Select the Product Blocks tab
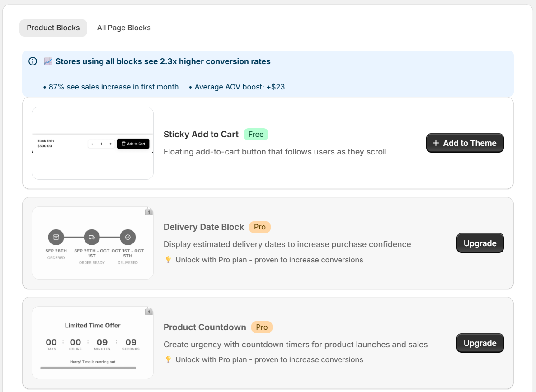This screenshot has height=392, width=536. tap(53, 28)
